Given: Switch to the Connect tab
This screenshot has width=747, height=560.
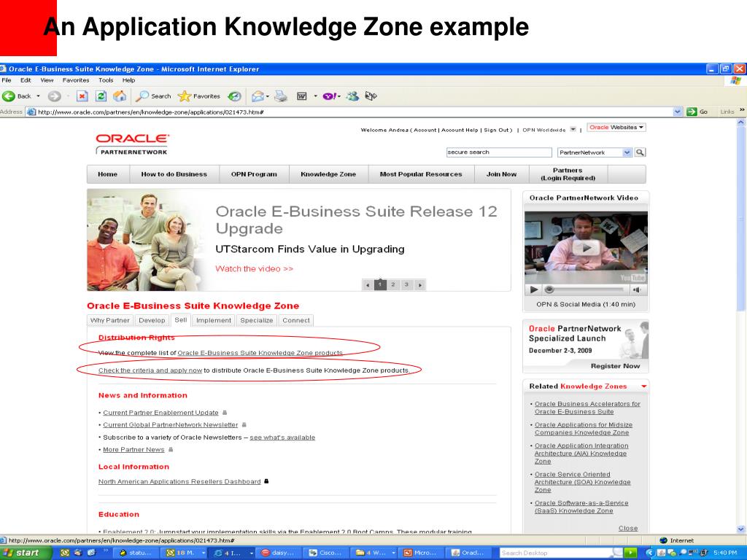Looking at the screenshot, I should (296, 321).
